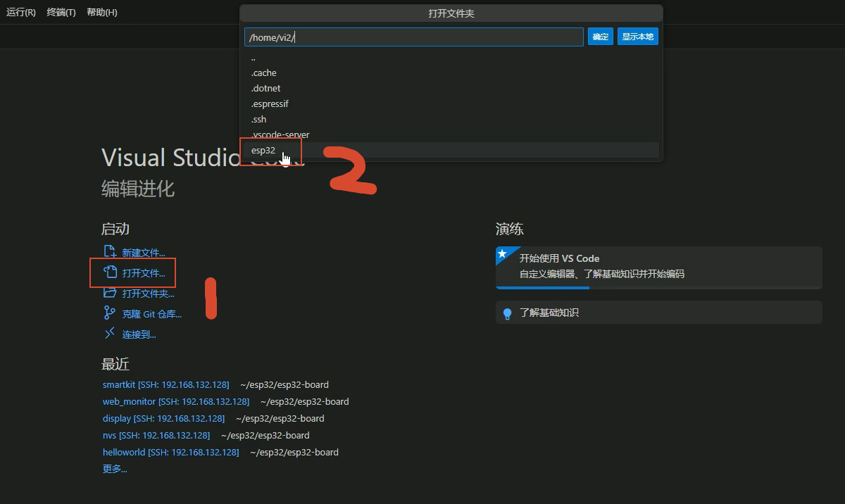
Task: Open recent project smartkit
Action: tap(165, 385)
